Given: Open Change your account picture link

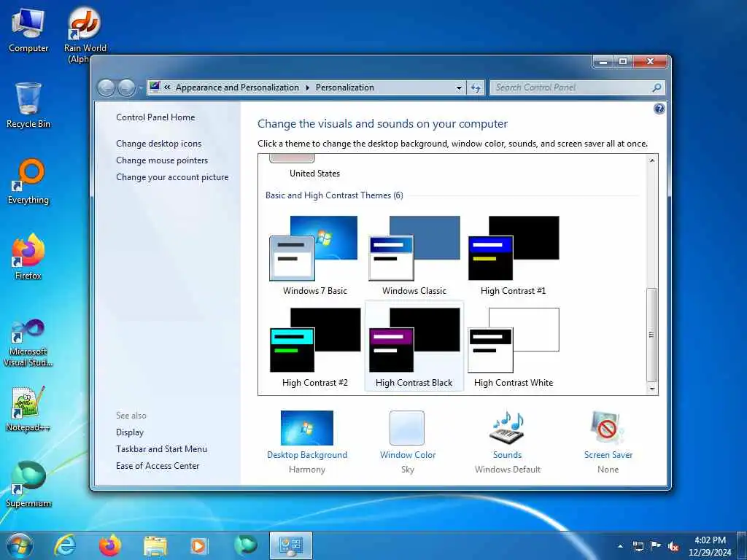Looking at the screenshot, I should (172, 177).
